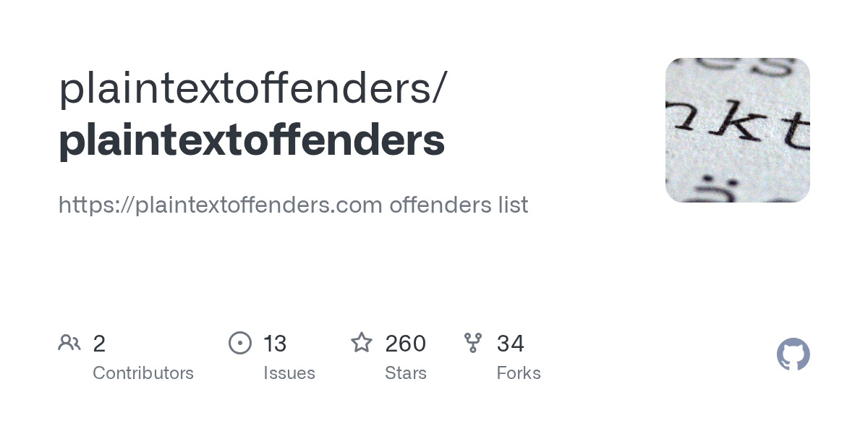This screenshot has height=434, width=868.
Task: Click the word "list" in the description
Action: coord(513,205)
